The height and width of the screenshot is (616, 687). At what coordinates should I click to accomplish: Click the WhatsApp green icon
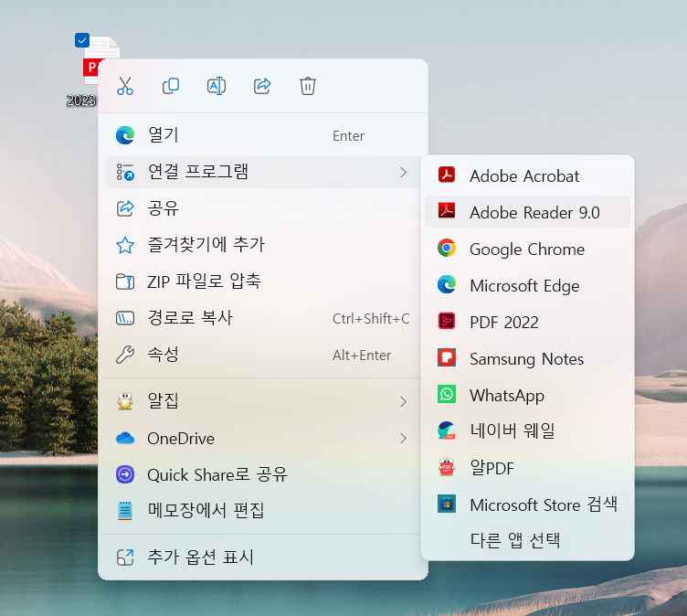tap(447, 394)
